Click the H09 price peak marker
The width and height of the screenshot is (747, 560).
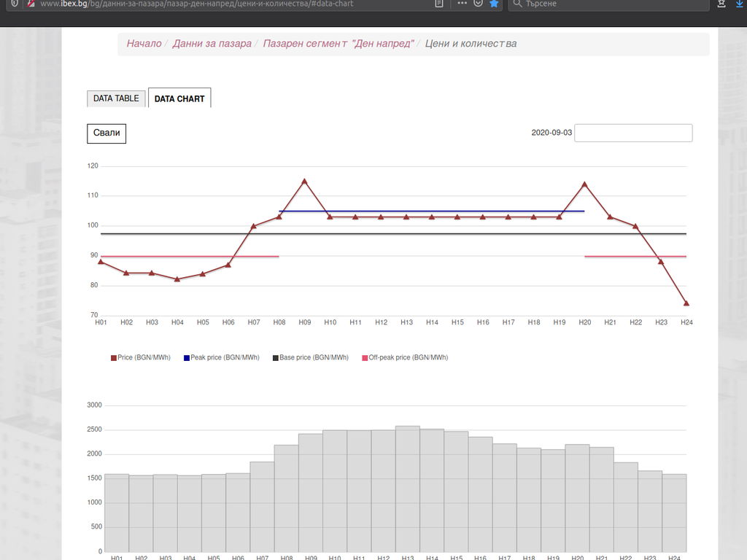coord(304,181)
